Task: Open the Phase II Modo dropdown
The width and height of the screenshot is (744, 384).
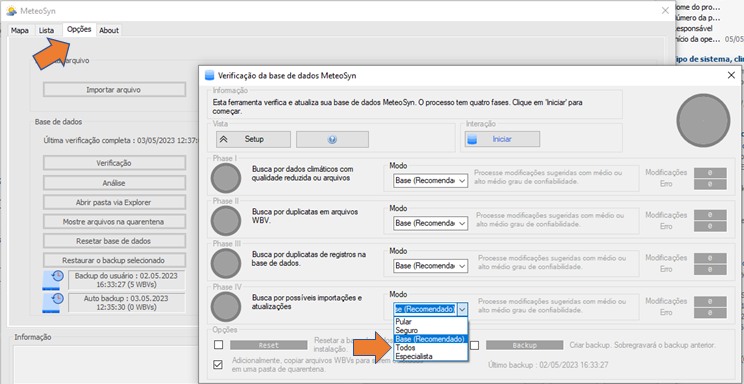Action: tap(430, 223)
